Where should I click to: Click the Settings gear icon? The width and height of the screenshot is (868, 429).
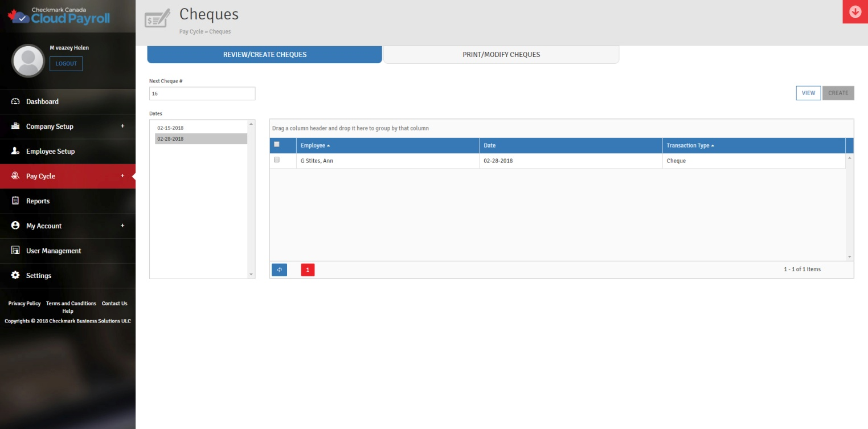click(15, 276)
